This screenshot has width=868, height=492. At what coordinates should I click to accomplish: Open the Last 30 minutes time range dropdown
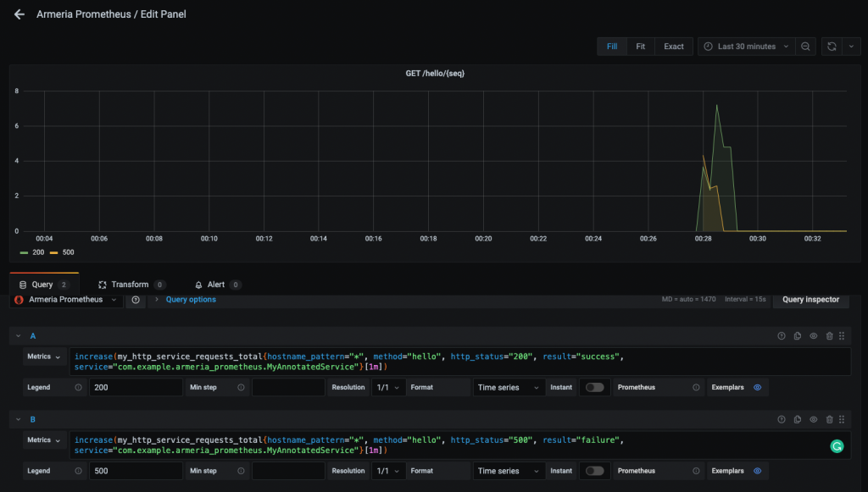747,47
